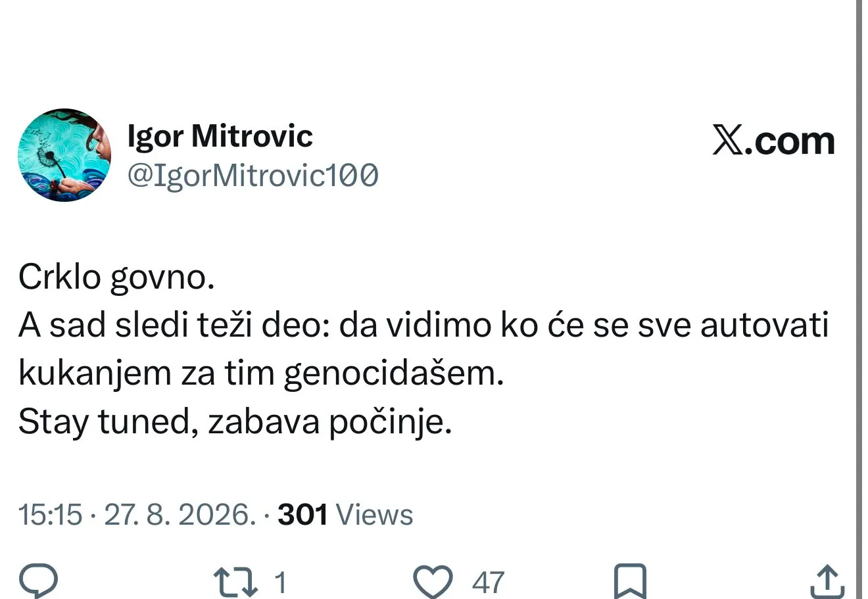Screen dimensions: 868x599
Task: Click the X.com logo watermark
Action: click(773, 141)
